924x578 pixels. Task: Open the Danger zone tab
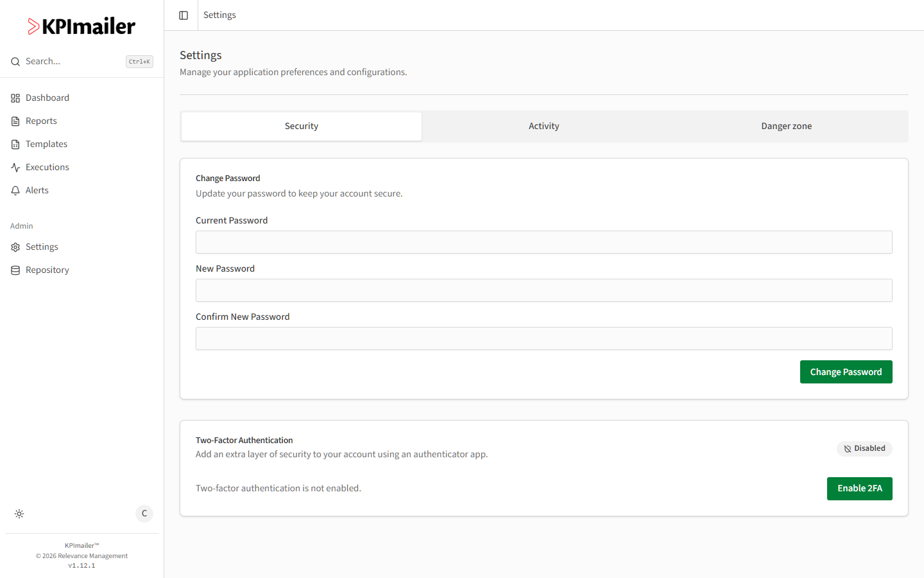click(787, 127)
